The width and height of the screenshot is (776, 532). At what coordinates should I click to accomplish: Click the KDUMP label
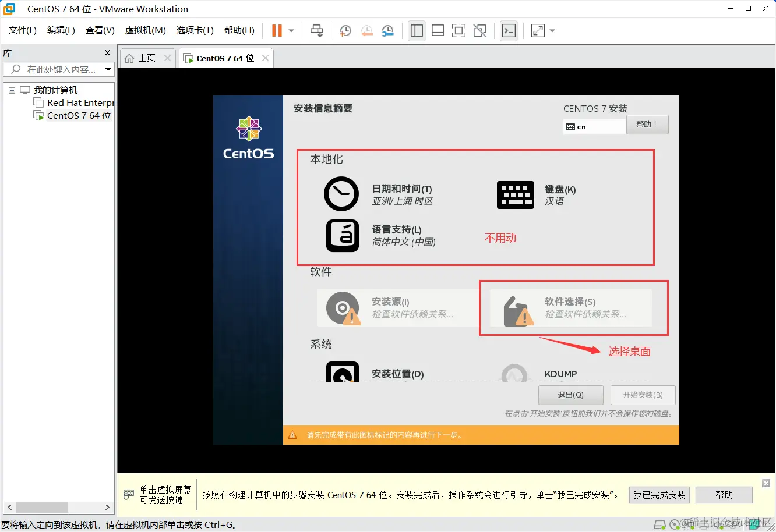point(560,374)
